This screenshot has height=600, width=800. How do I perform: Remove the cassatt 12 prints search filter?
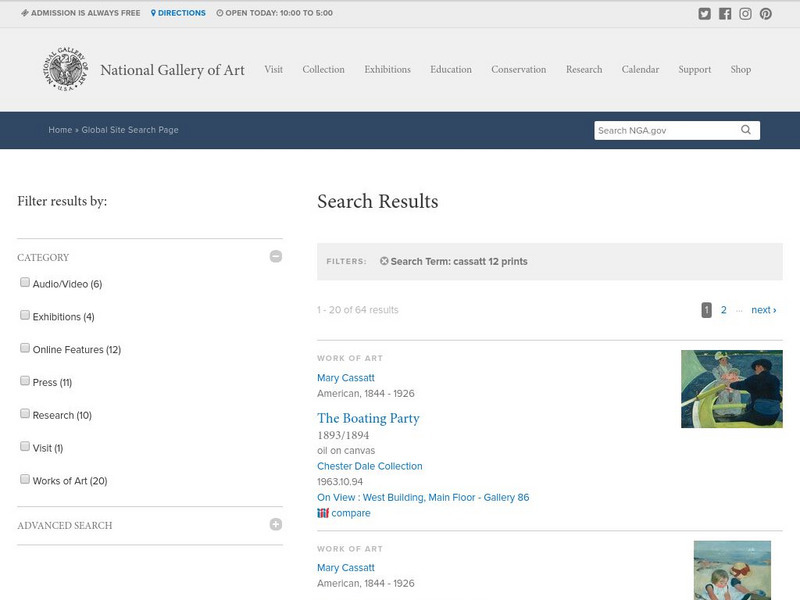click(x=384, y=261)
